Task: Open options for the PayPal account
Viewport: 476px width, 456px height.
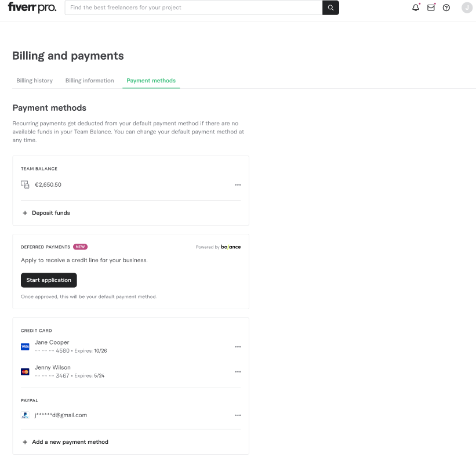Action: [238, 415]
